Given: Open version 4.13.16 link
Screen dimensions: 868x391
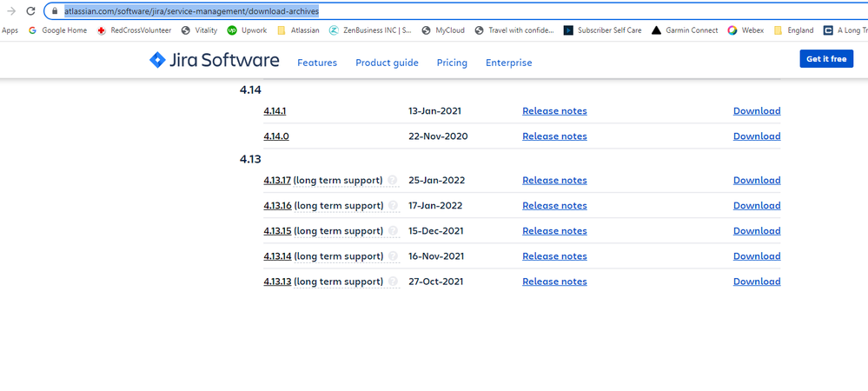Looking at the screenshot, I should 277,205.
